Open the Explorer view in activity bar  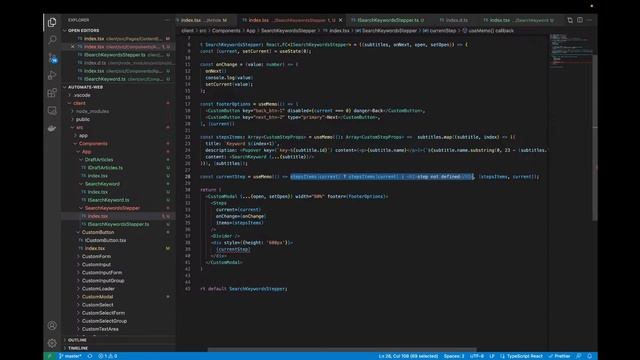[52, 22]
